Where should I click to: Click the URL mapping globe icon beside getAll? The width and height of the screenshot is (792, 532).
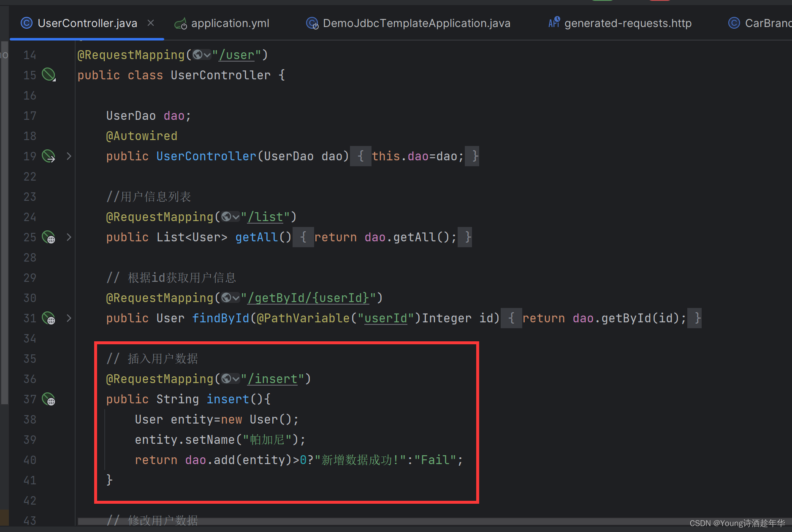pyautogui.click(x=48, y=237)
